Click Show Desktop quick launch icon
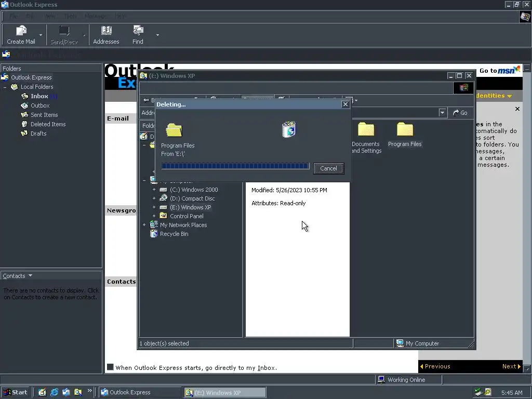The image size is (532, 399). (42, 392)
